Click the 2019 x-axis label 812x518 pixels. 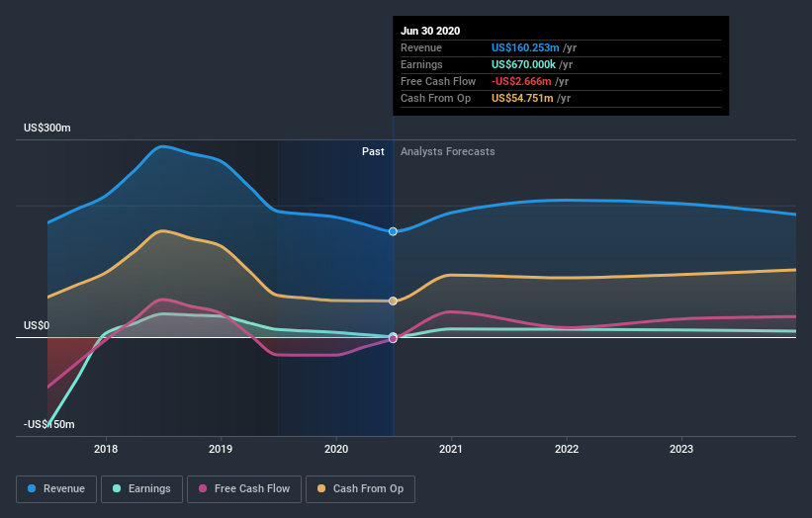tap(221, 449)
